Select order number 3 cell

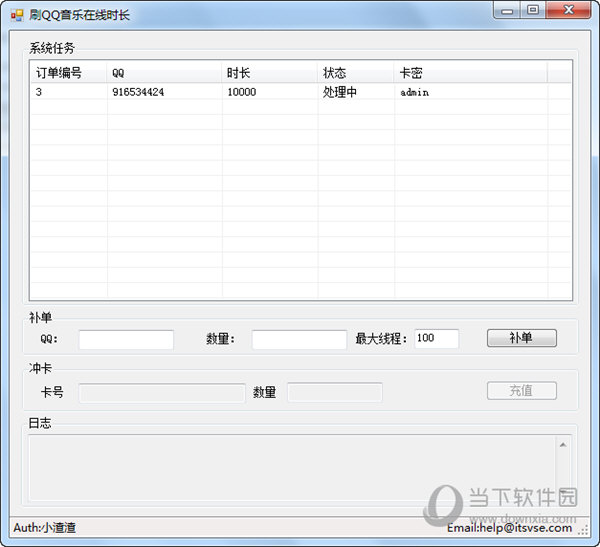click(69, 92)
